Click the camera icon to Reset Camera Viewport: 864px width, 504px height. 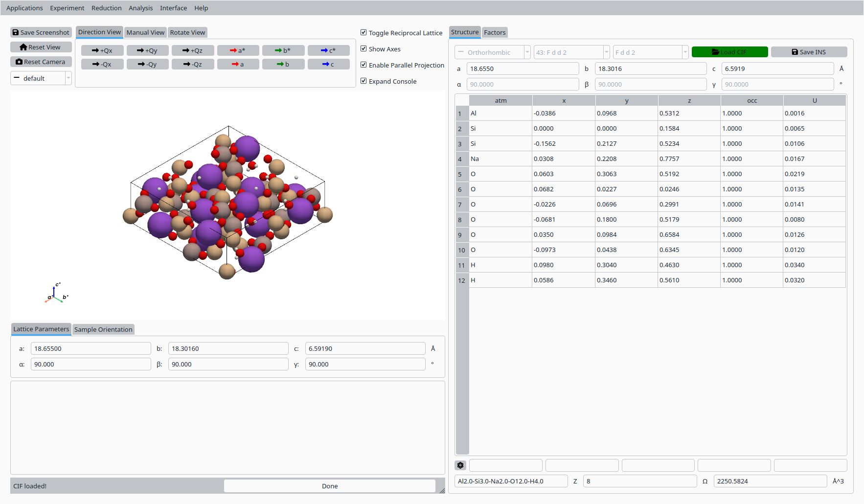pos(20,62)
